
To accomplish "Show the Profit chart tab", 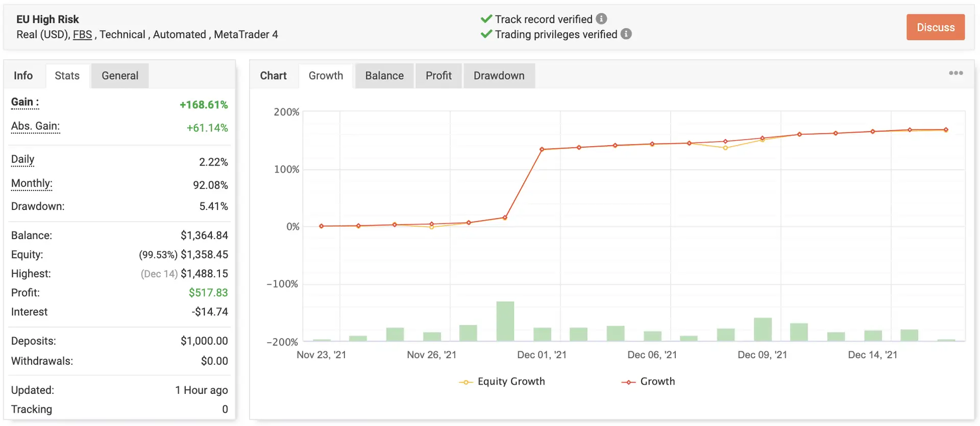I will click(x=438, y=76).
